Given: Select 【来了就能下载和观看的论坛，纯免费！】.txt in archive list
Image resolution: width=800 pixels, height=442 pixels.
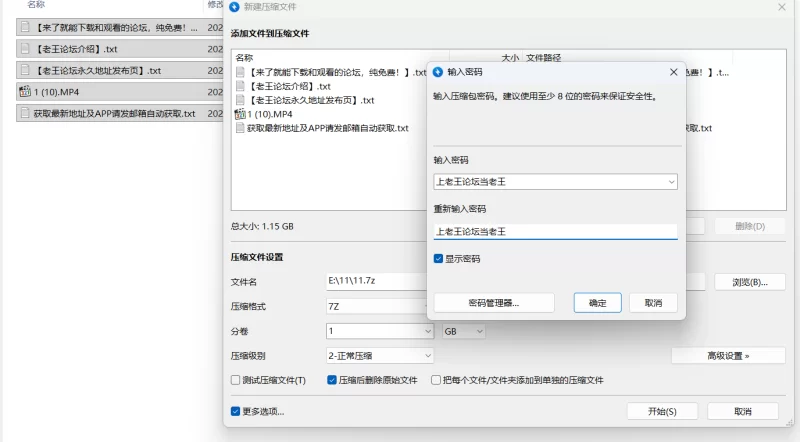Looking at the screenshot, I should [x=337, y=72].
